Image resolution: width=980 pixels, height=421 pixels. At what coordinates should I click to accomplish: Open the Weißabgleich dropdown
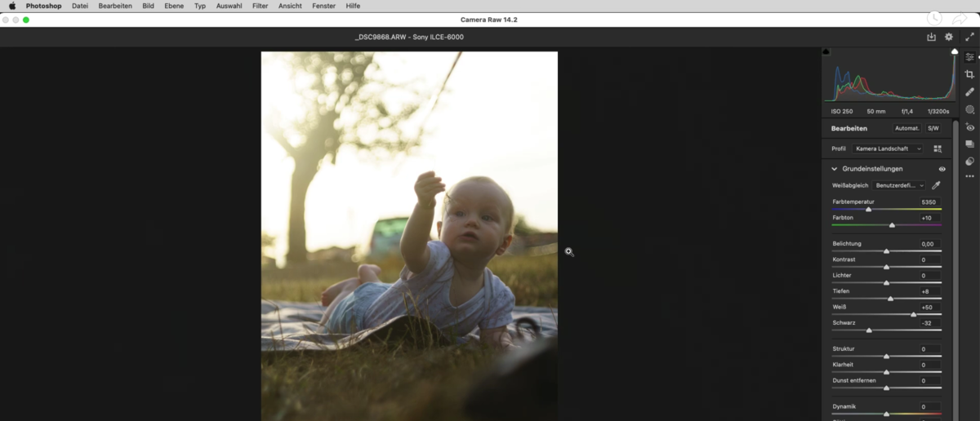[900, 185]
